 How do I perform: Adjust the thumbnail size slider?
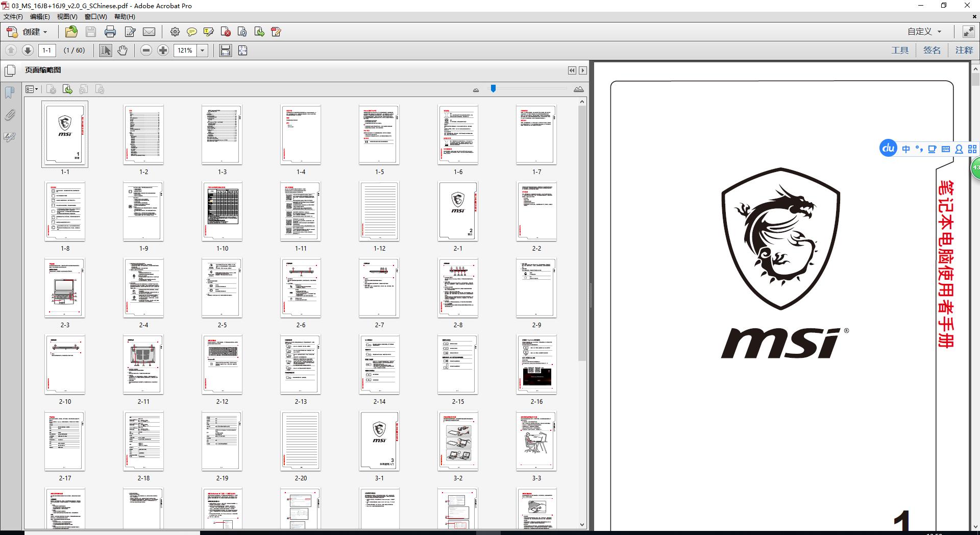(493, 89)
